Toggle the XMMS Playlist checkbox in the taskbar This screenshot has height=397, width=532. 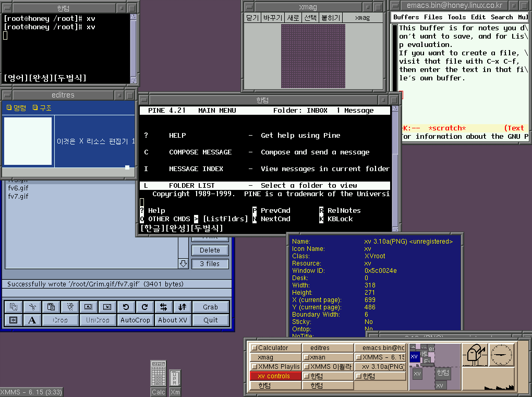(x=254, y=367)
